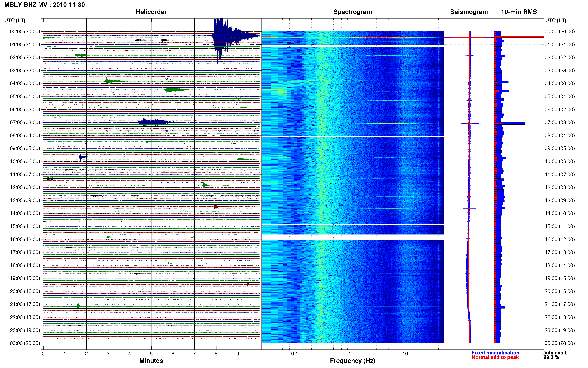
Task: Click the plot title 'MBLY BHZ MV : 2010-11-30'
Action: 45,5
